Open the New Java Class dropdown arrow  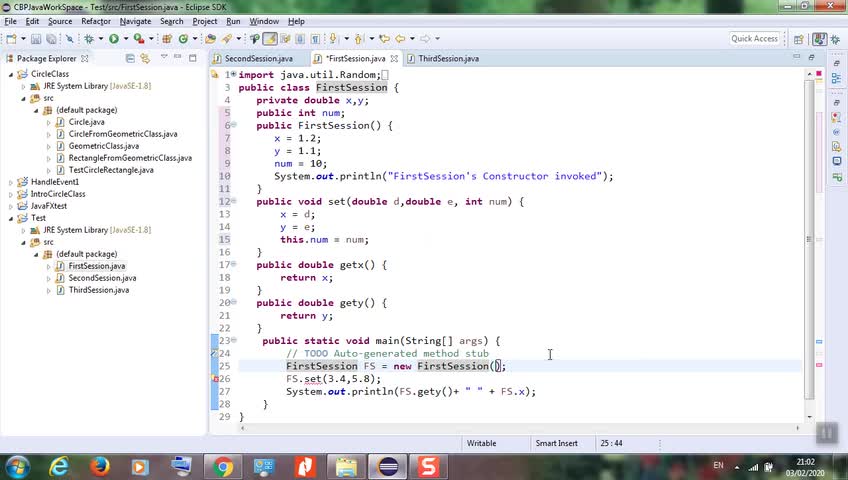click(x=195, y=39)
